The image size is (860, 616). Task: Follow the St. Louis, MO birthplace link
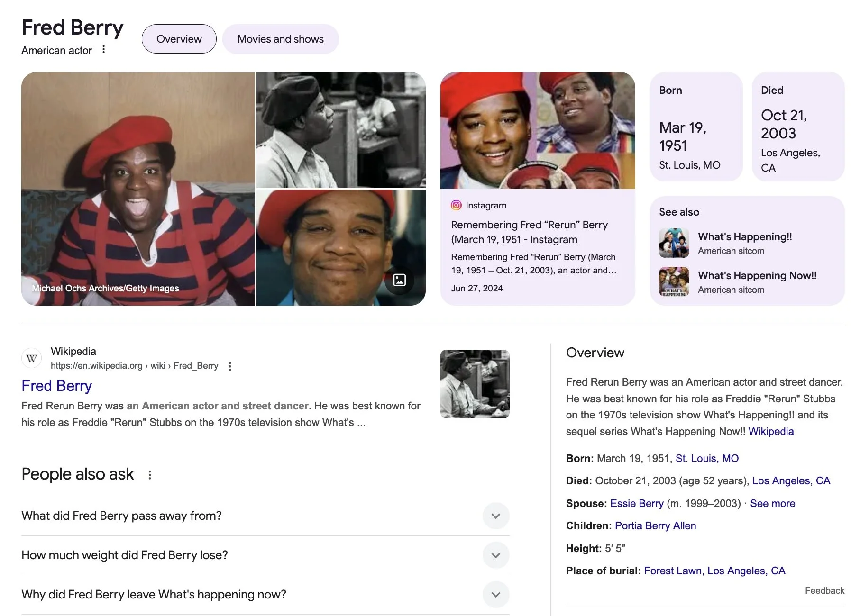(x=707, y=458)
